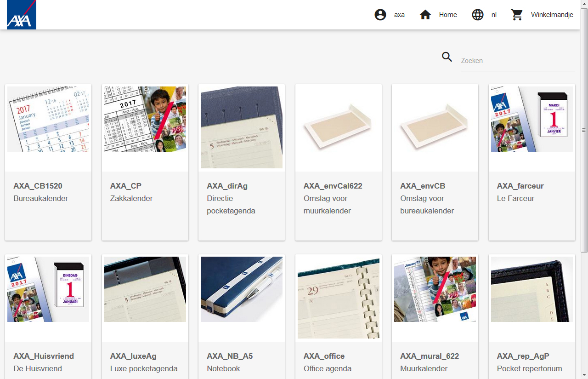The width and height of the screenshot is (588, 379).
Task: Click the axa username label
Action: click(x=399, y=15)
